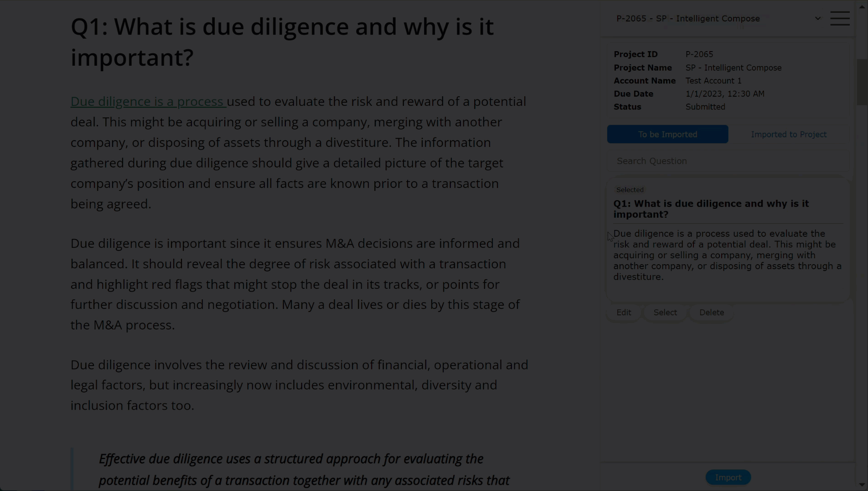
Task: Click the dropdown chevron beside Intelligent Compose
Action: point(818,19)
